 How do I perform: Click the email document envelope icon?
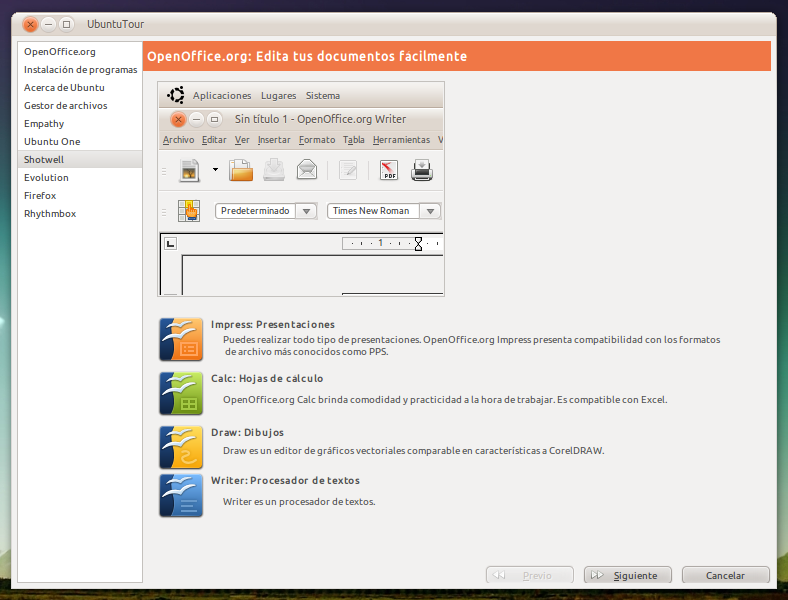click(x=307, y=170)
